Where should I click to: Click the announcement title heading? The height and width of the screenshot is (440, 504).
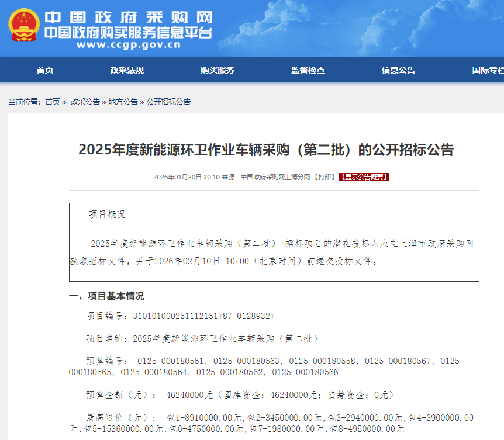pyautogui.click(x=266, y=150)
